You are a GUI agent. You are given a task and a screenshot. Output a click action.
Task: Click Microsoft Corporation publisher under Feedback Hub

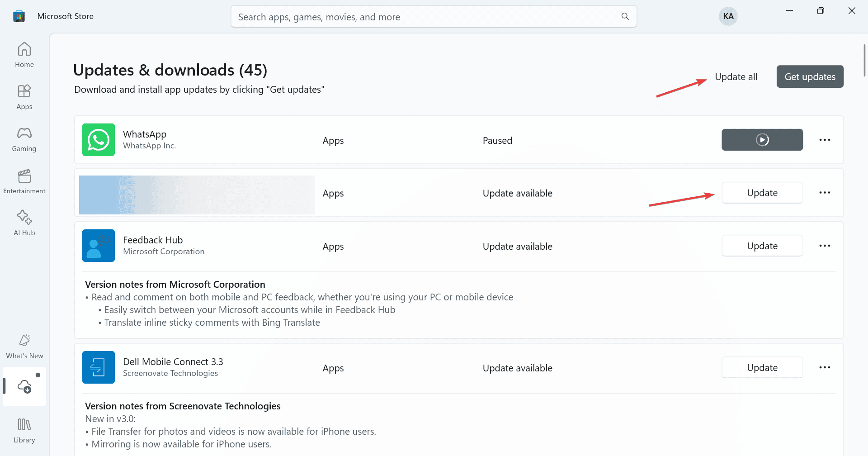(x=164, y=252)
